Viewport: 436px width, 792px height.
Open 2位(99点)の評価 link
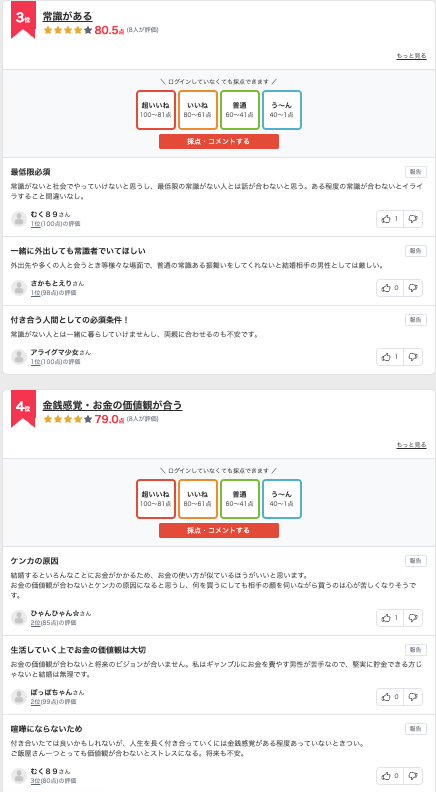click(54, 702)
